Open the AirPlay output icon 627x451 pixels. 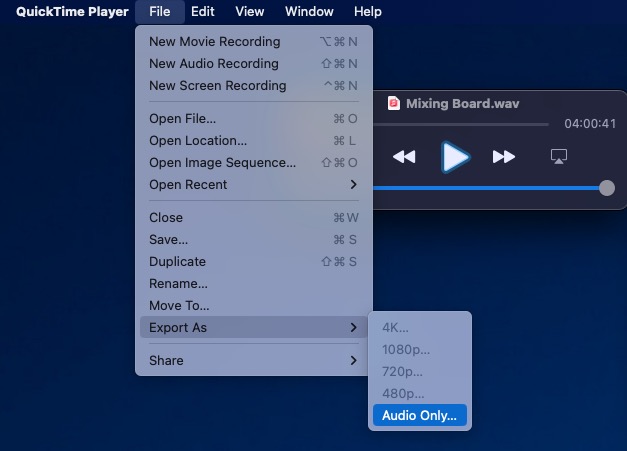[x=559, y=156]
